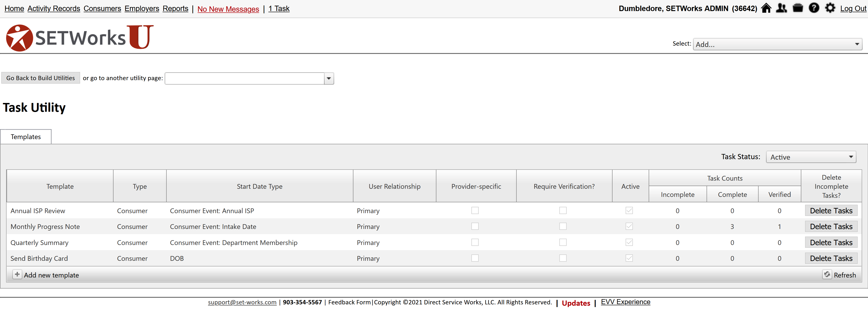868x317 pixels.
Task: Toggle Provider-specific for Annual ISP Review
Action: [x=475, y=211]
